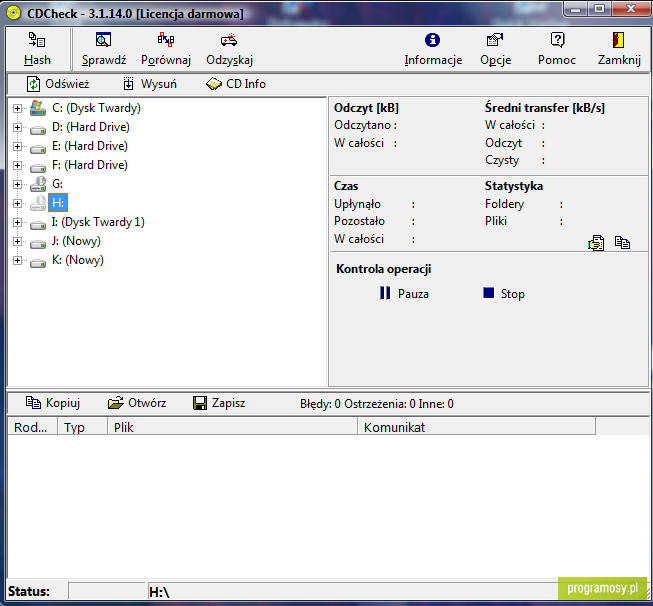Screen dimensions: 653x606
Task: Click the Zamknij exit icon
Action: 618,40
